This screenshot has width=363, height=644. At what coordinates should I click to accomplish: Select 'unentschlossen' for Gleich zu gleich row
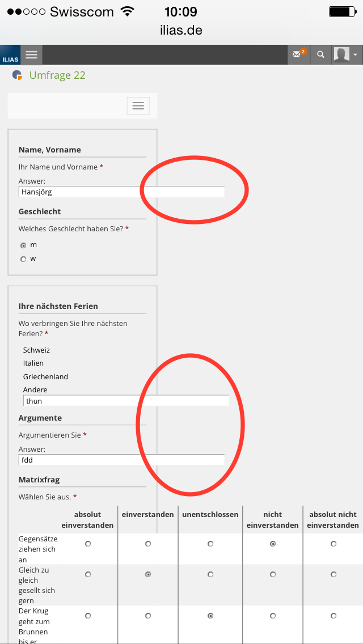pyautogui.click(x=210, y=574)
